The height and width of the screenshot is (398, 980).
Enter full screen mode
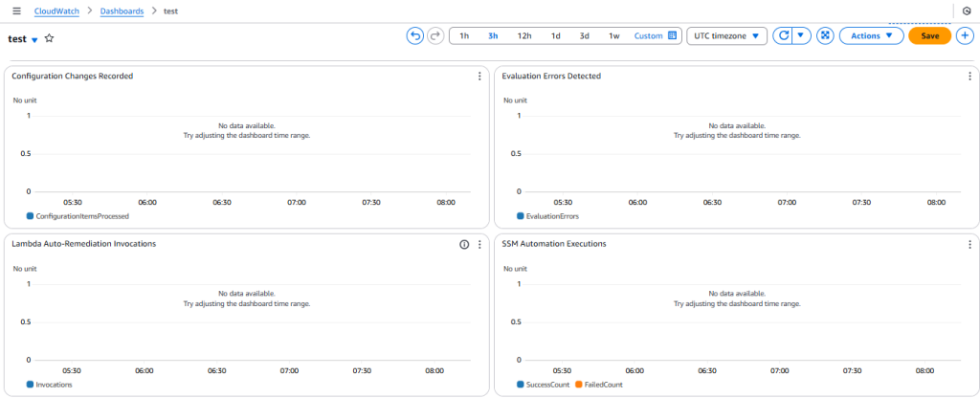[x=826, y=35]
